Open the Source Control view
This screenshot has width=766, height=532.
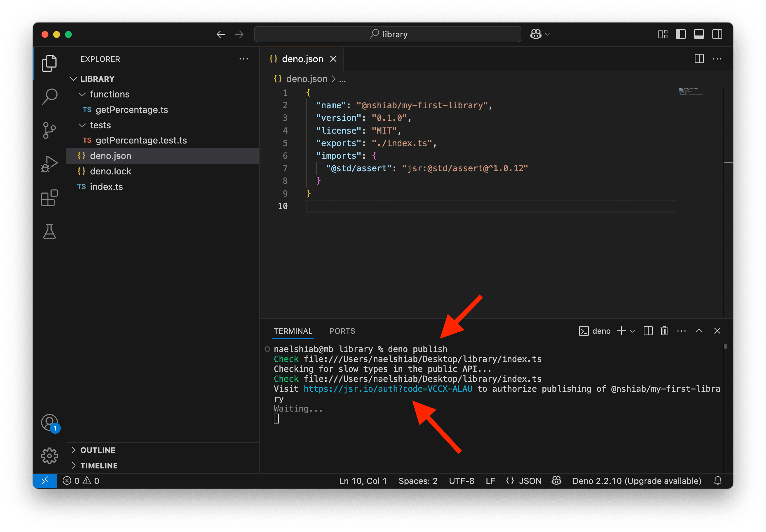[49, 130]
